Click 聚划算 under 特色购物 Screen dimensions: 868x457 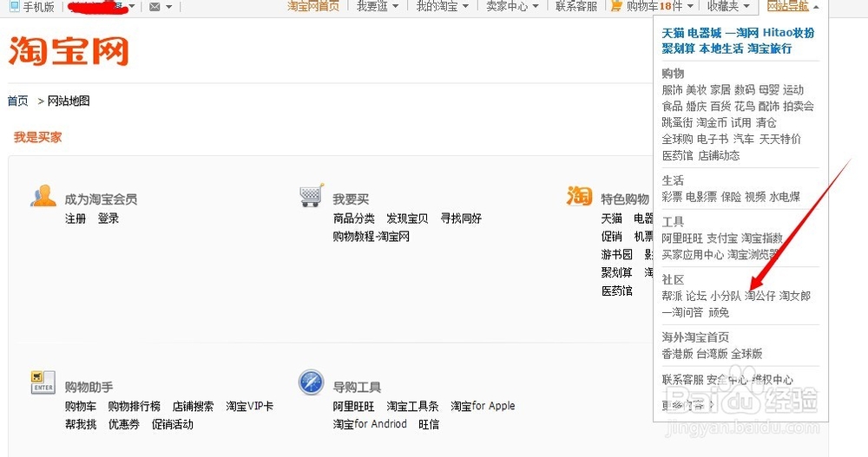click(x=616, y=272)
